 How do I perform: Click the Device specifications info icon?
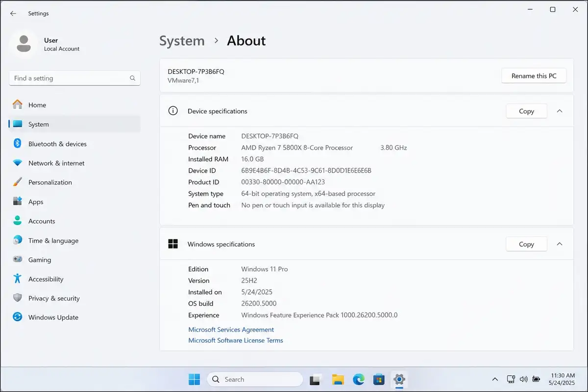(x=173, y=111)
